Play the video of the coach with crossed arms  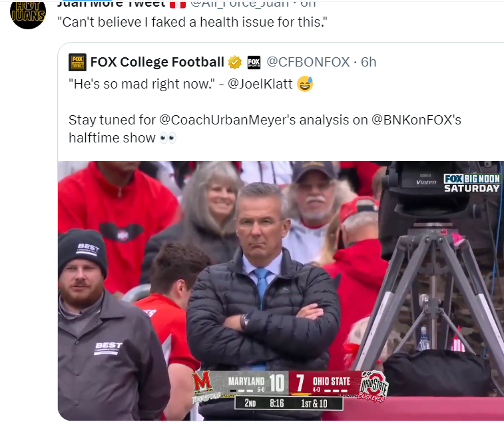(x=280, y=280)
